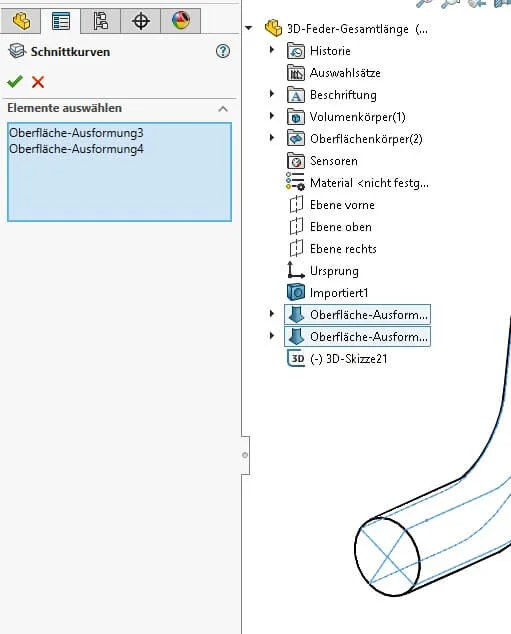Open the FeatureManager design tree tab
The image size is (511, 634).
tap(21, 21)
